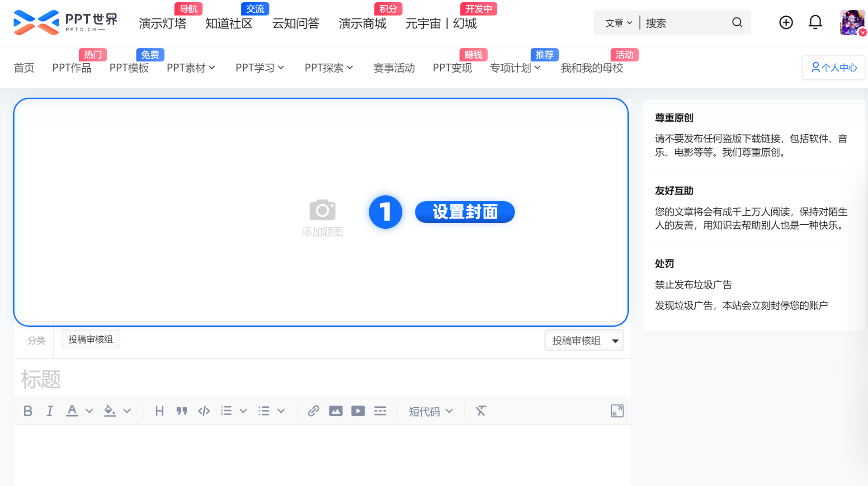Screen dimensions: 868x486
Task: Open the text color dropdown arrow
Action: tap(89, 411)
